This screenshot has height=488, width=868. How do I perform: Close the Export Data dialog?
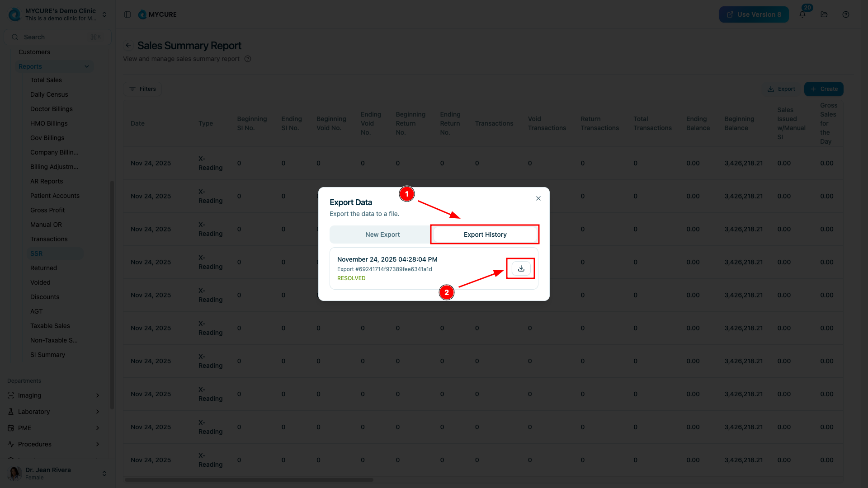click(538, 198)
